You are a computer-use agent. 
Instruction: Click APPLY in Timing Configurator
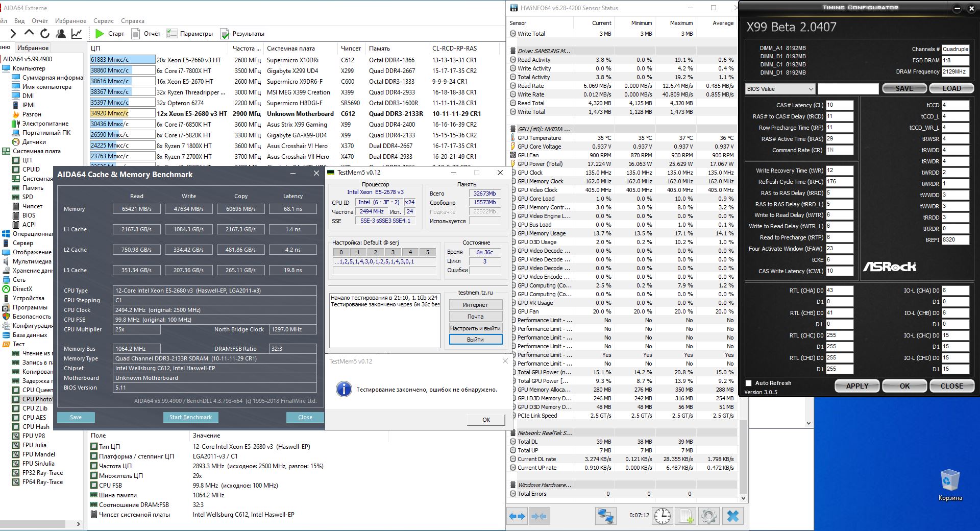tap(857, 386)
